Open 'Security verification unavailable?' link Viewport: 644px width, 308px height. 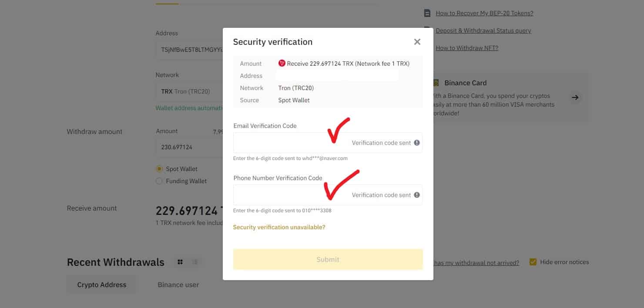coord(279,227)
